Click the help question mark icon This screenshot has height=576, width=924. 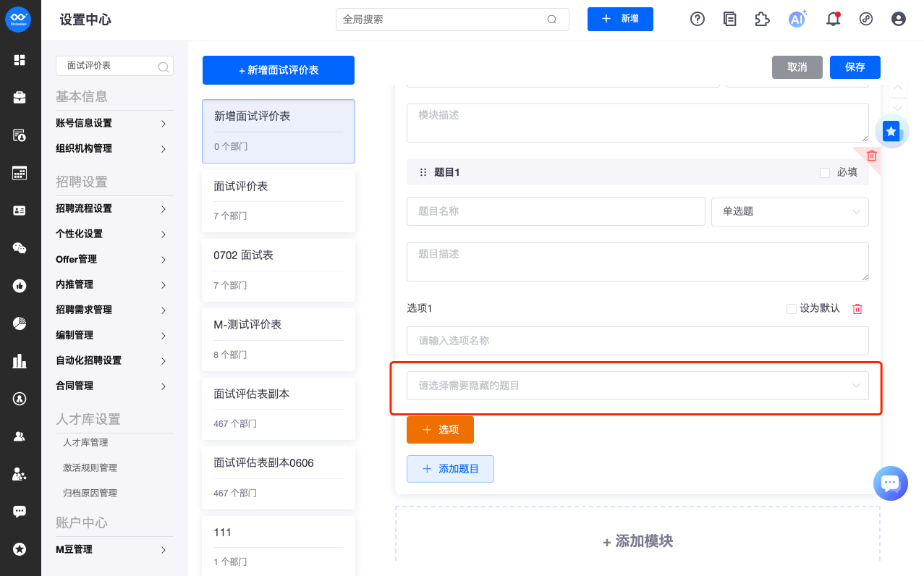(698, 20)
